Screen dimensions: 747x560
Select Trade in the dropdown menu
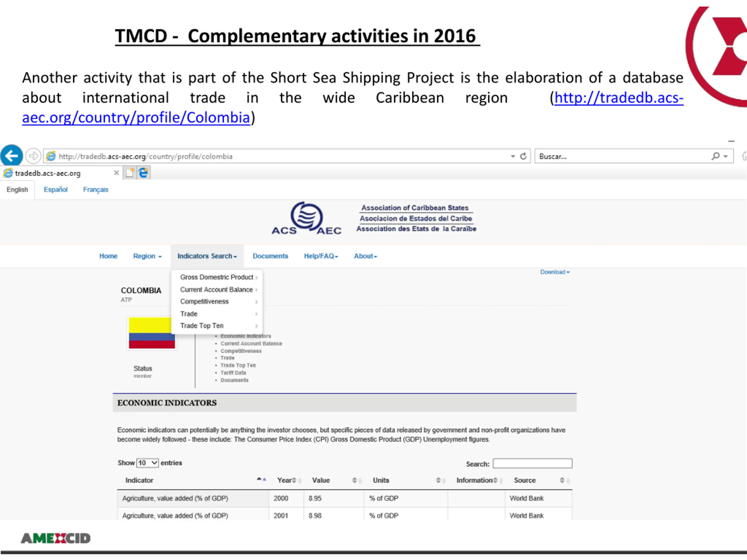tap(217, 314)
